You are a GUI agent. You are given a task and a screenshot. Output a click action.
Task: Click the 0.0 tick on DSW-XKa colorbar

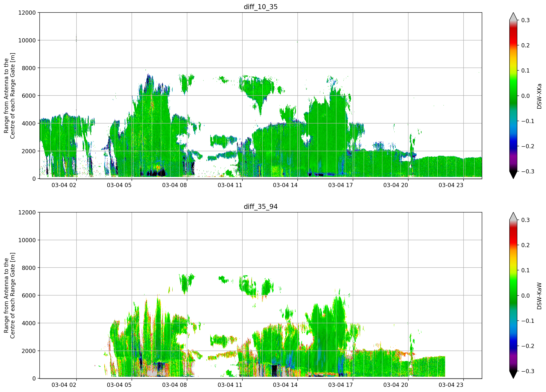pyautogui.click(x=525, y=96)
